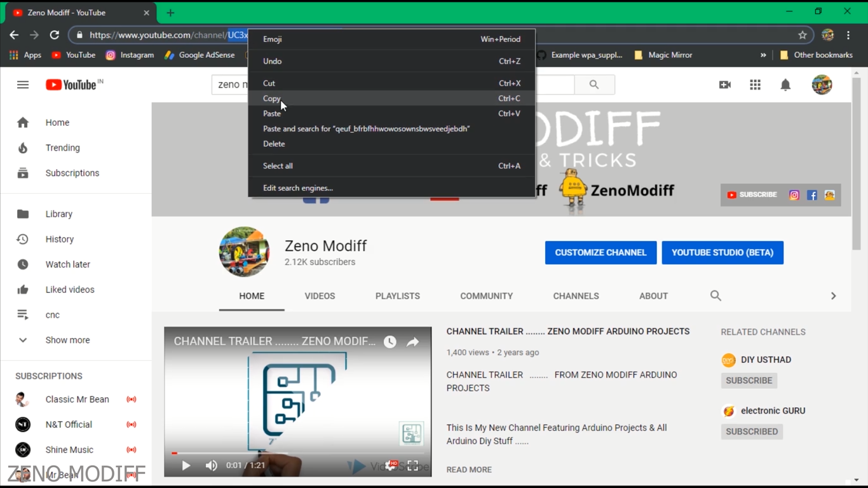The height and width of the screenshot is (488, 868).
Task: Open YOUTUBE STUDIO (BETA)
Action: tap(722, 253)
